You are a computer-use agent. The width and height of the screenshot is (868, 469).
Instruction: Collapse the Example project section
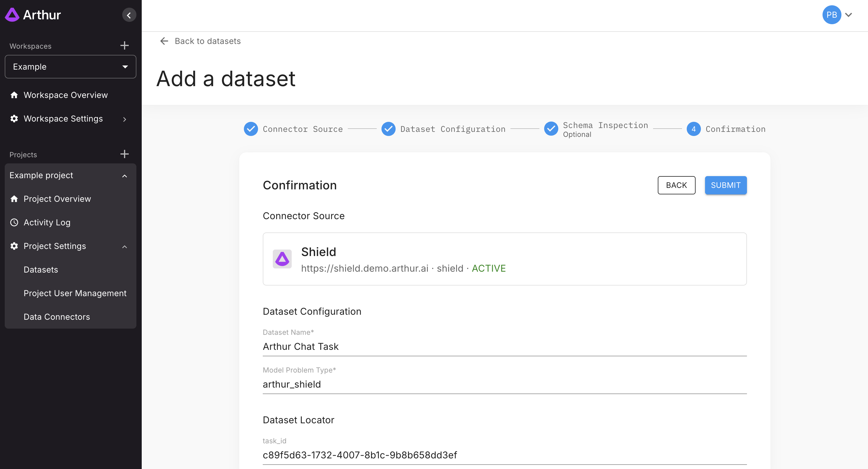[x=124, y=176]
